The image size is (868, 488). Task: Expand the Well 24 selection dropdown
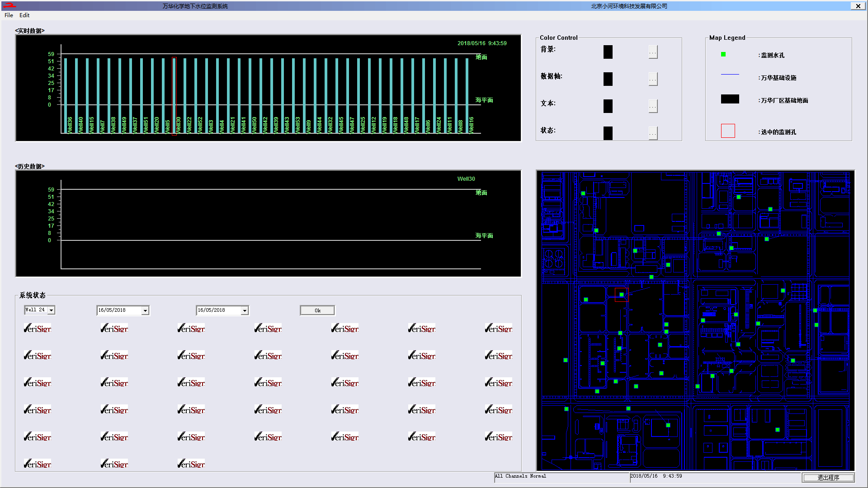[51, 310]
